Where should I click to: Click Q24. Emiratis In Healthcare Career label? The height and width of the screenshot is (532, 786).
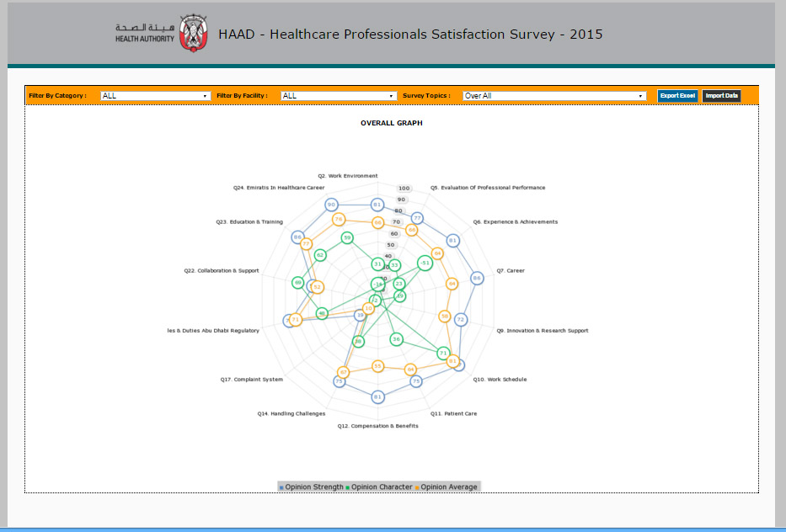click(279, 188)
